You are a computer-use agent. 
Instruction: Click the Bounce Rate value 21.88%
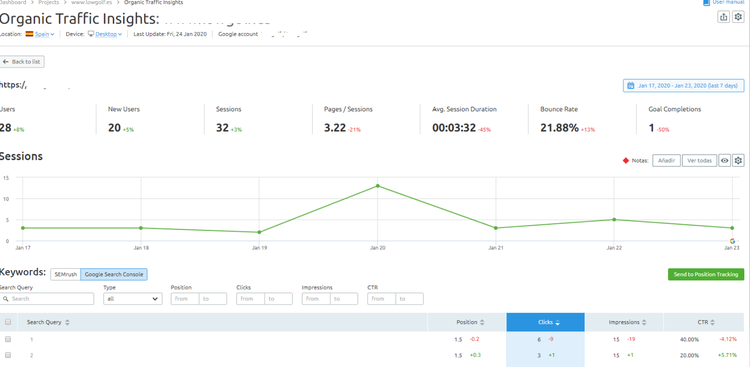[x=559, y=128]
